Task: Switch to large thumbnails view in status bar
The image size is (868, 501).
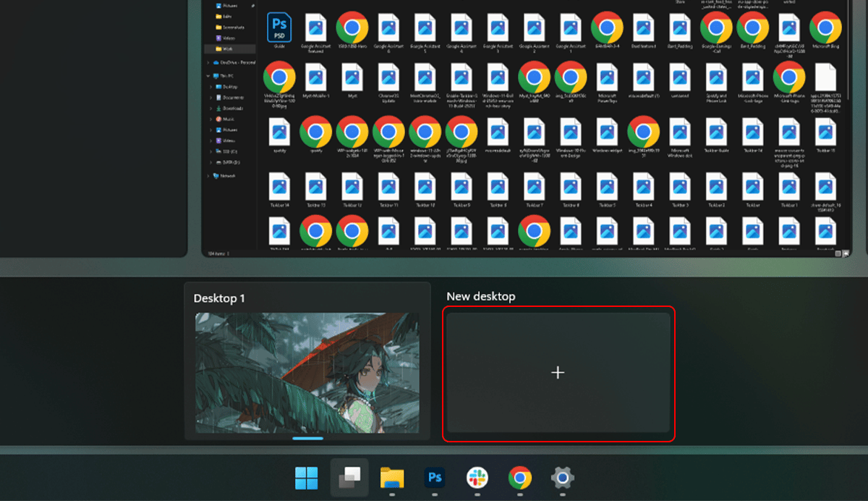Action: click(x=846, y=253)
